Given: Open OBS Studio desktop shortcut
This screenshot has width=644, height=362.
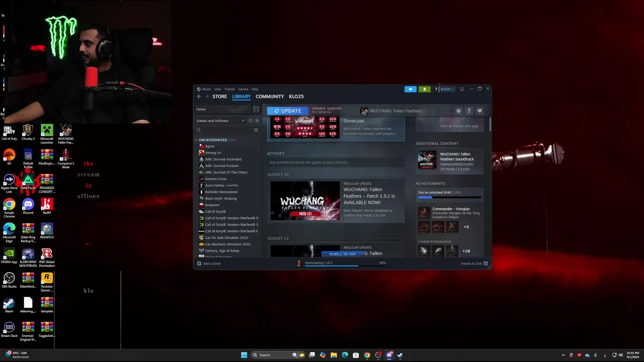Looking at the screenshot, I should click(9, 281).
